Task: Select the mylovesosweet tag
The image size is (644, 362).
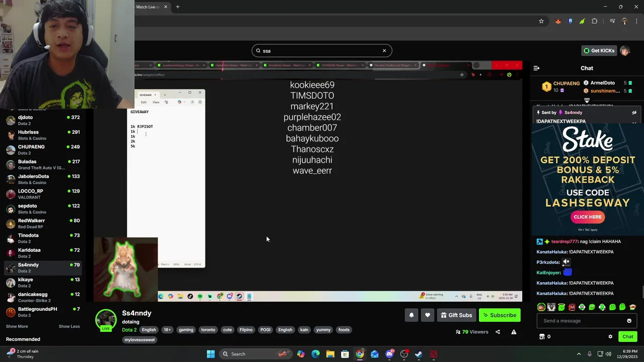Action: click(x=140, y=340)
